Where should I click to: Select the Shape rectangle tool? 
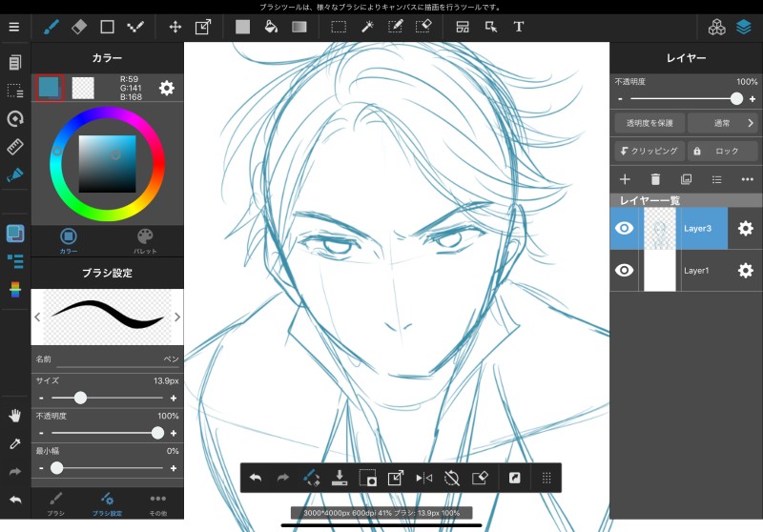pyautogui.click(x=107, y=27)
